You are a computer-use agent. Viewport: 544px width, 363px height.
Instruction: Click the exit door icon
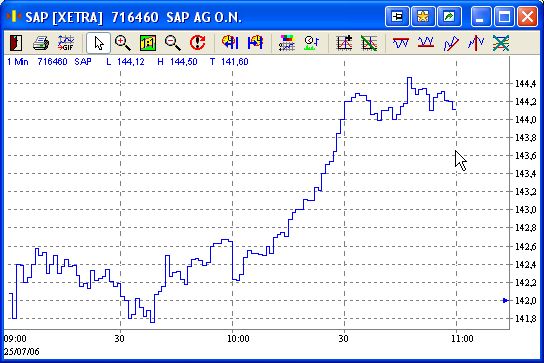[x=16, y=43]
